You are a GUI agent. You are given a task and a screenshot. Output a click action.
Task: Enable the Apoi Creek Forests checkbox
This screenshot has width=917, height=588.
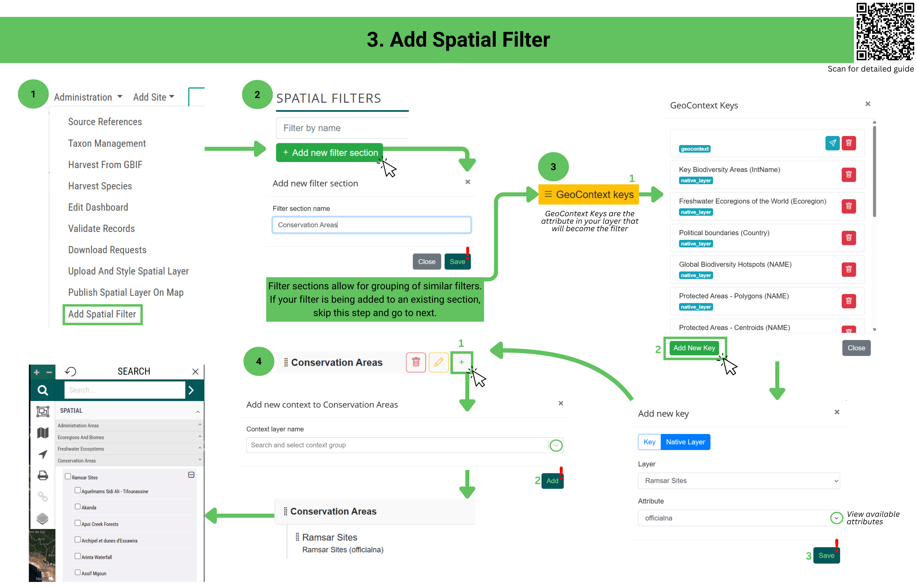(78, 523)
